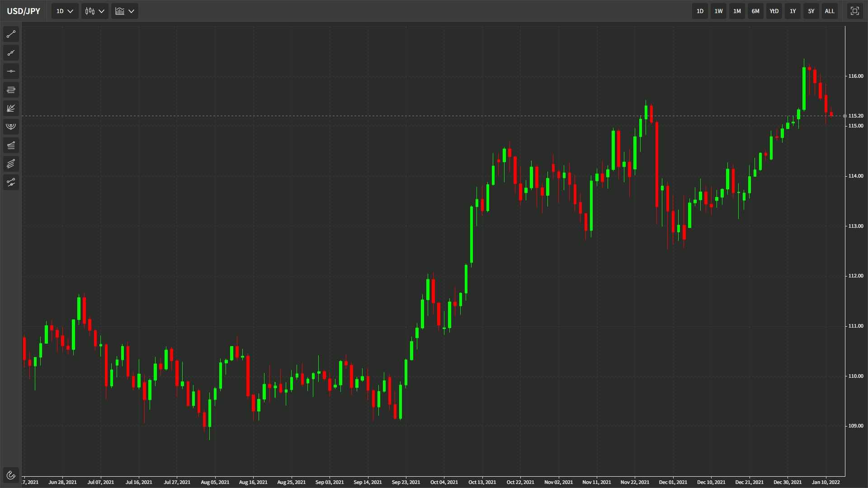The image size is (868, 488).
Task: Switch range to 6M
Action: pyautogui.click(x=755, y=11)
